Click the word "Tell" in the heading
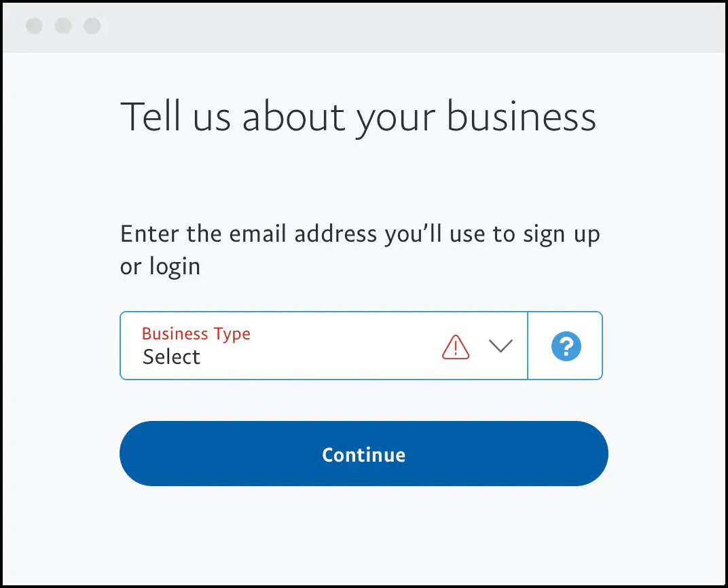This screenshot has height=588, width=728. [x=150, y=116]
